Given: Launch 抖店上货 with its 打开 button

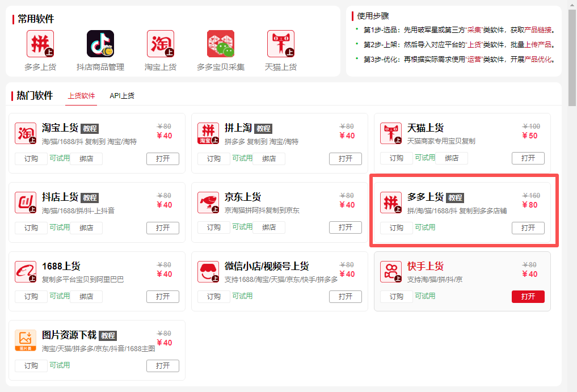Looking at the screenshot, I should point(163,228).
